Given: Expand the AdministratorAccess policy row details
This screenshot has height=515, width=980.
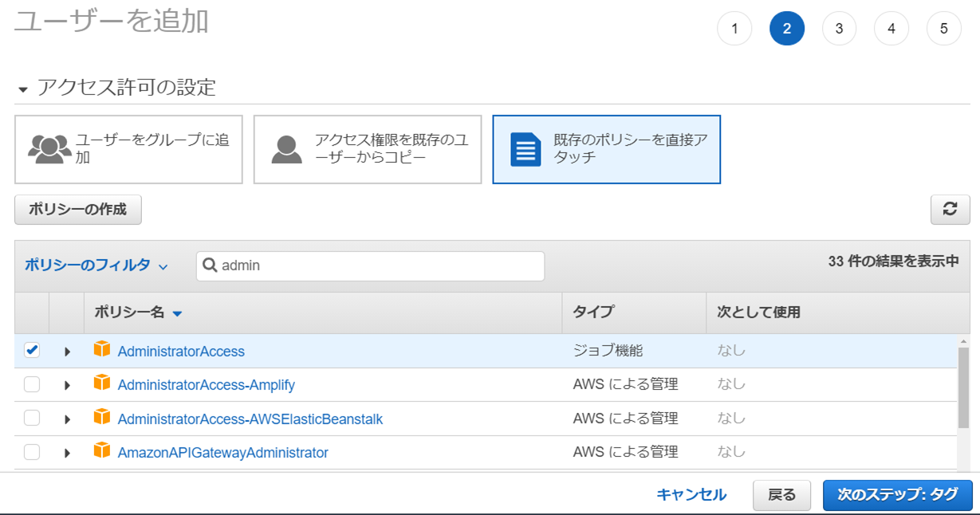Looking at the screenshot, I should pyautogui.click(x=67, y=352).
